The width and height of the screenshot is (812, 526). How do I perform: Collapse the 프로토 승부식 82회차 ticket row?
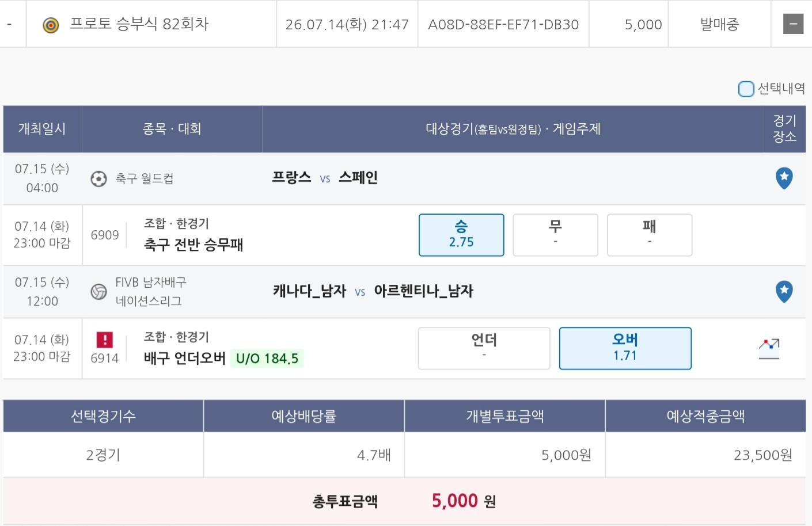pyautogui.click(x=793, y=24)
